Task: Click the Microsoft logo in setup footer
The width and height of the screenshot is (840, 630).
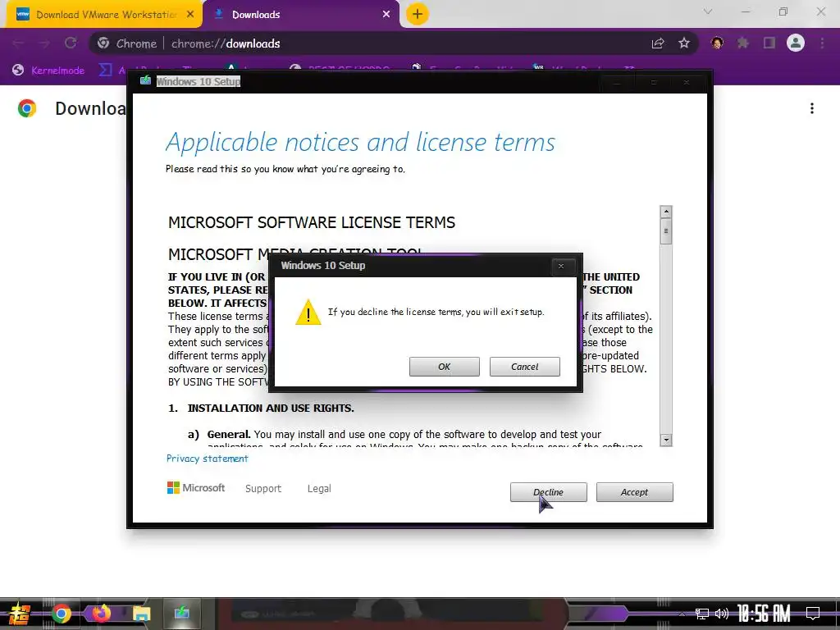Action: point(196,487)
